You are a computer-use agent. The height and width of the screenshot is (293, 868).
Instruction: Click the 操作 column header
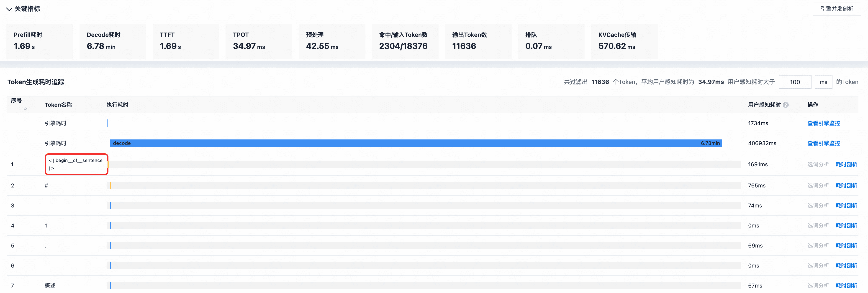[x=812, y=105]
